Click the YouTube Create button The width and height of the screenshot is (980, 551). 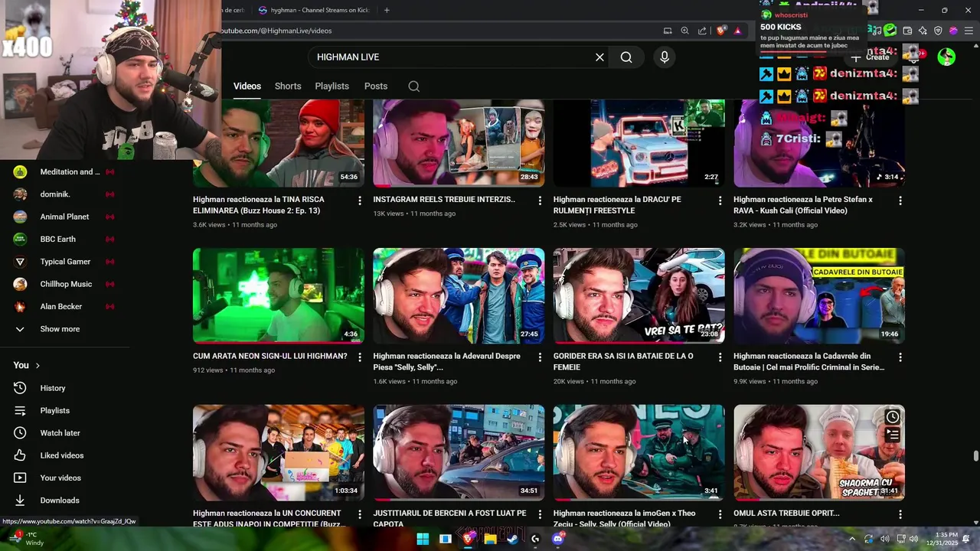[x=871, y=57]
